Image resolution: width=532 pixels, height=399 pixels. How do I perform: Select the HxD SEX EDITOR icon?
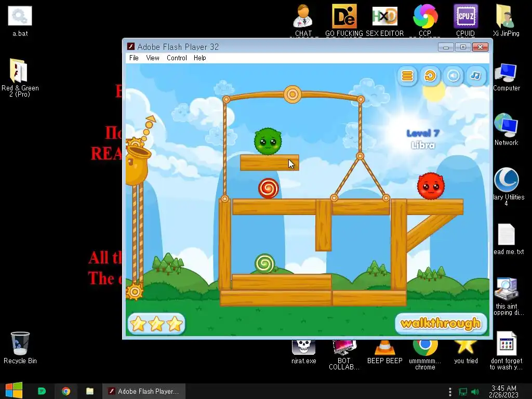385,20
